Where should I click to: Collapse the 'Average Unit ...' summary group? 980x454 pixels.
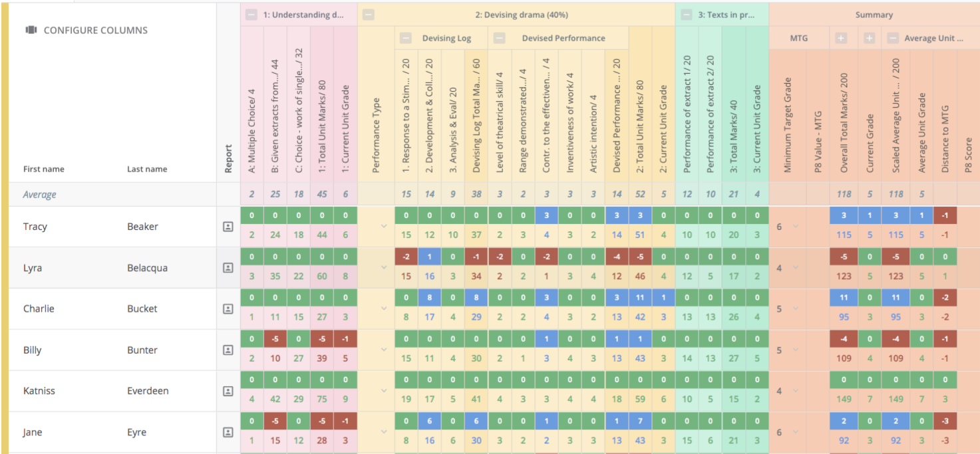point(893,39)
